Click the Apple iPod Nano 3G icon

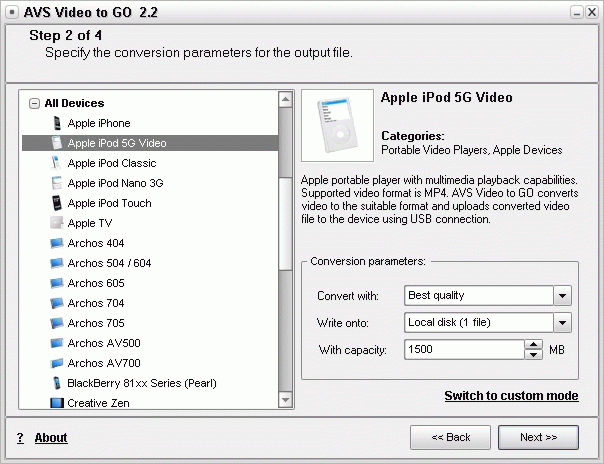point(57,183)
